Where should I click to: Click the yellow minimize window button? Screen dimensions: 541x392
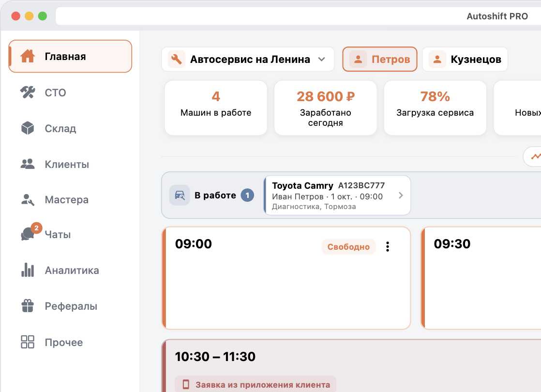(29, 16)
